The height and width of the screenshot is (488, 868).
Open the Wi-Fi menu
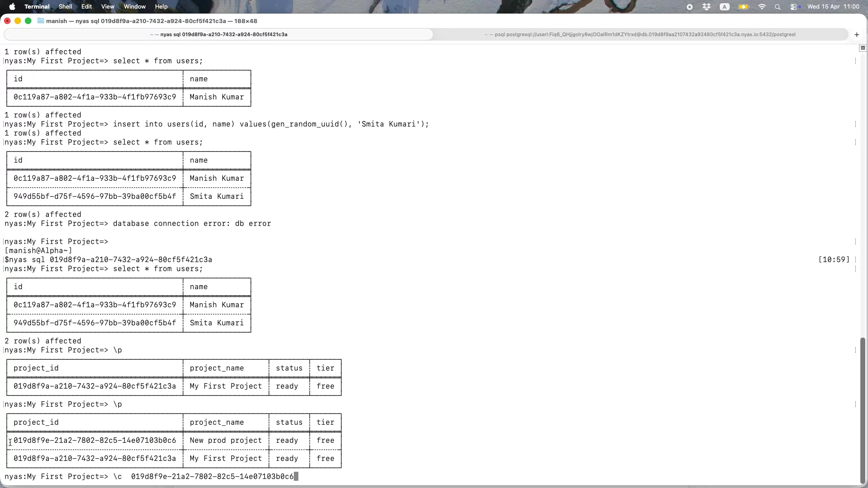pyautogui.click(x=762, y=7)
